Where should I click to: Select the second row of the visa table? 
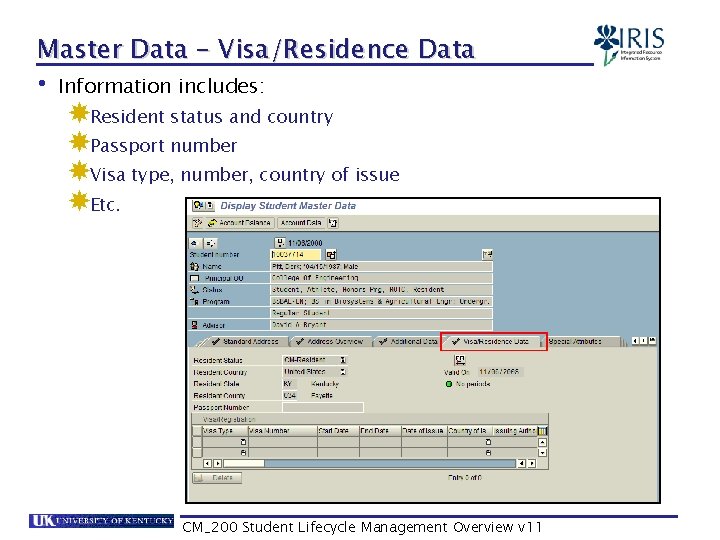197,453
